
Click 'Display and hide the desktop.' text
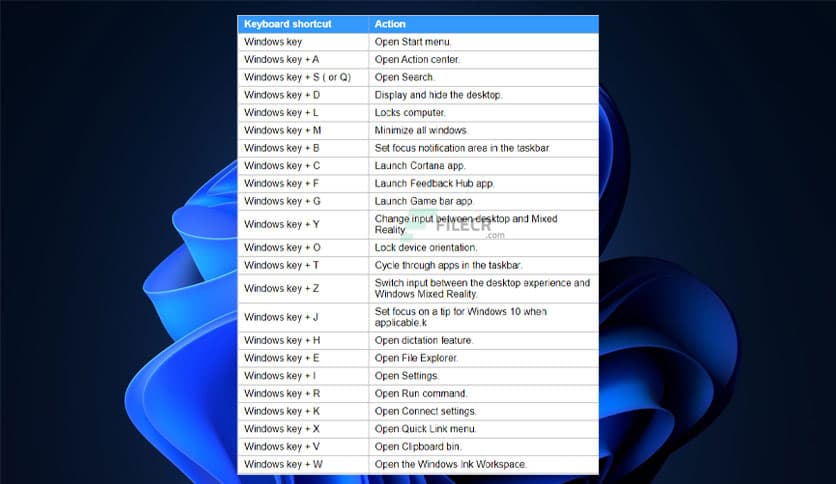438,95
